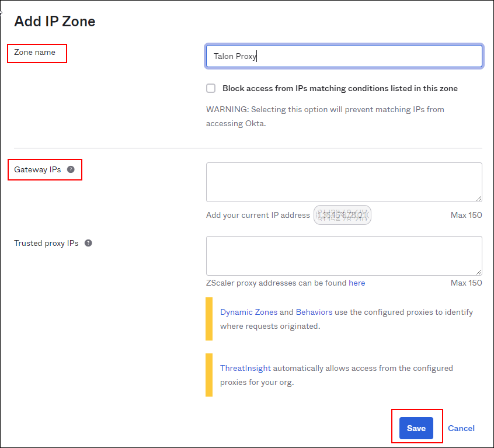The width and height of the screenshot is (494, 448).
Task: Open the ZScaler proxy addresses 'here' link
Action: pyautogui.click(x=357, y=283)
